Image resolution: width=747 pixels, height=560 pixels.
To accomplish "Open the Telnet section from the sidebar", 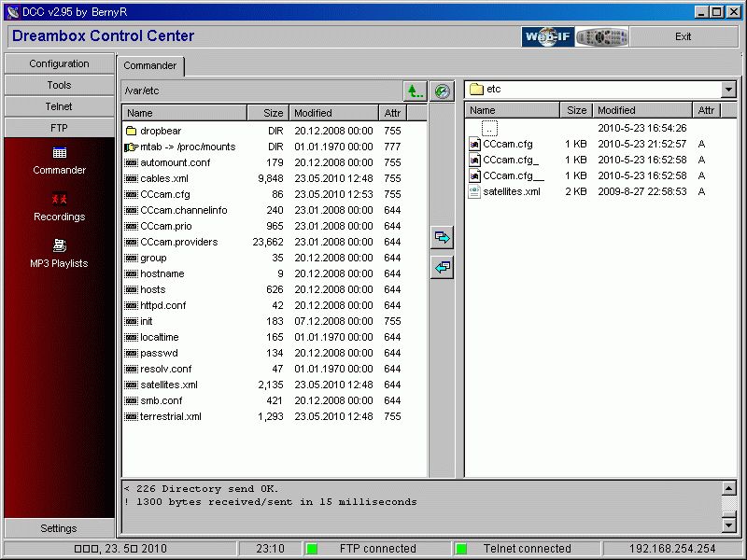I will coord(59,105).
